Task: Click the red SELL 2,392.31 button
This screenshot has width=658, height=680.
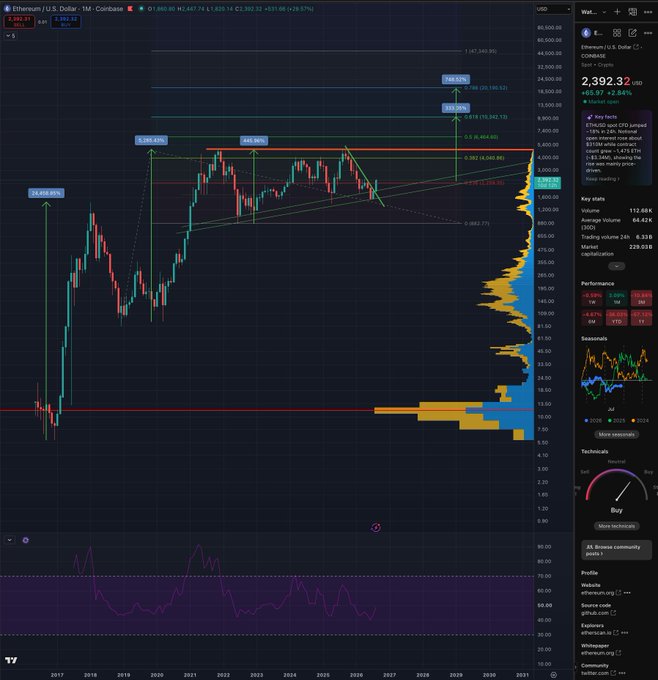Action: pyautogui.click(x=19, y=22)
